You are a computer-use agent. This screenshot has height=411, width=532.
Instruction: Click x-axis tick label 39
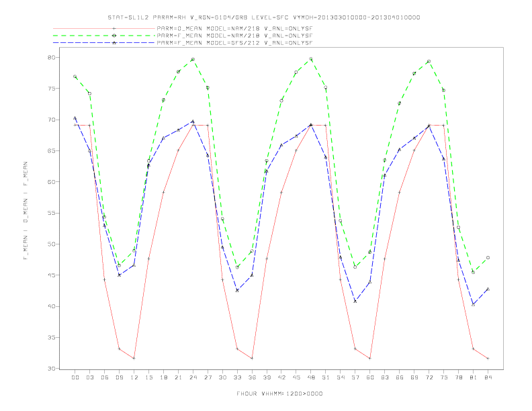tap(267, 377)
